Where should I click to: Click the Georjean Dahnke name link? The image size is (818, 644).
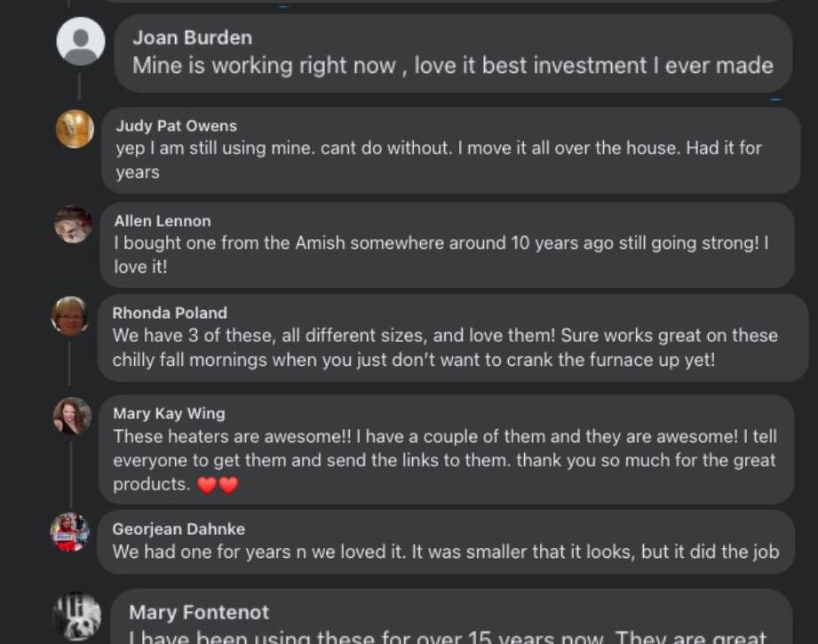pyautogui.click(x=179, y=529)
